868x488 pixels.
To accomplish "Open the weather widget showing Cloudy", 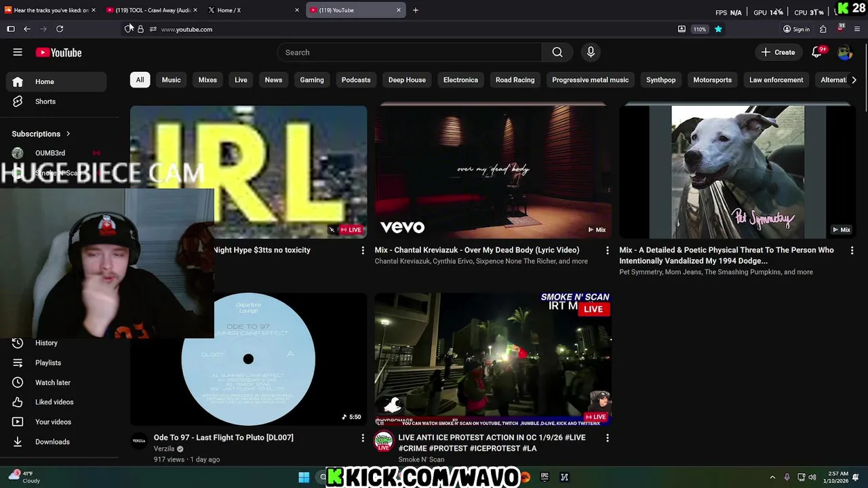I will coord(23,477).
